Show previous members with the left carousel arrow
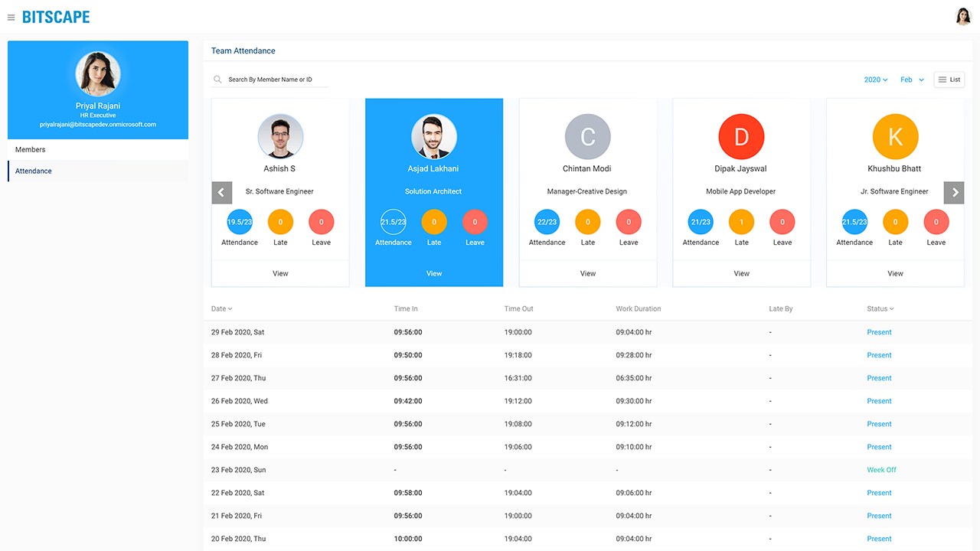 click(222, 192)
